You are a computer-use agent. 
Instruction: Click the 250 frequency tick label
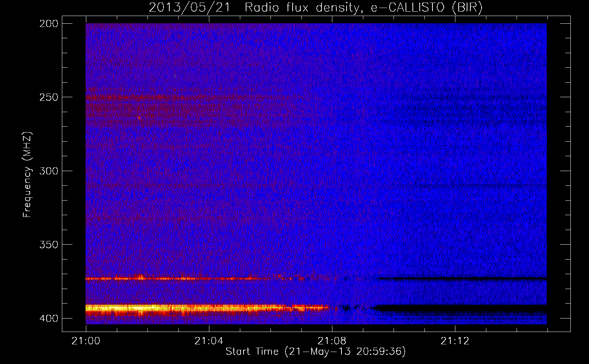click(49, 97)
